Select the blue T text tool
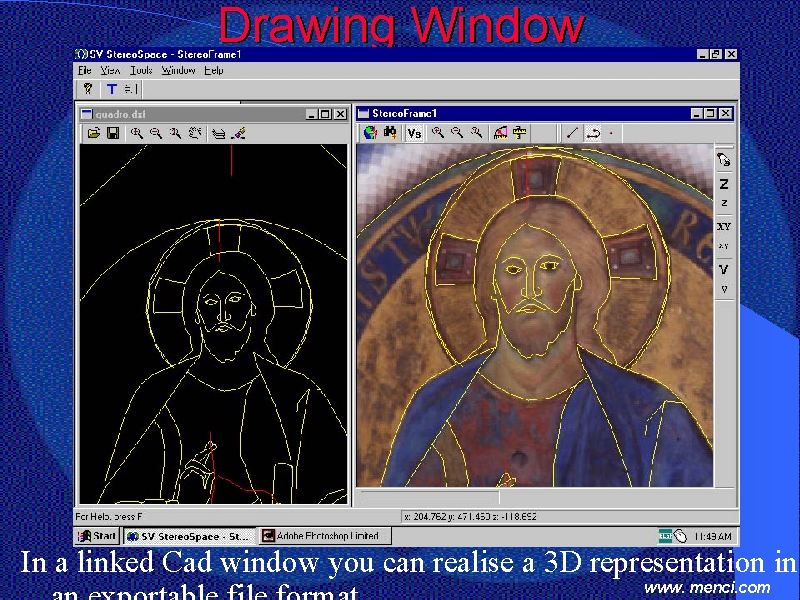Image resolution: width=800 pixels, height=600 pixels. click(111, 89)
